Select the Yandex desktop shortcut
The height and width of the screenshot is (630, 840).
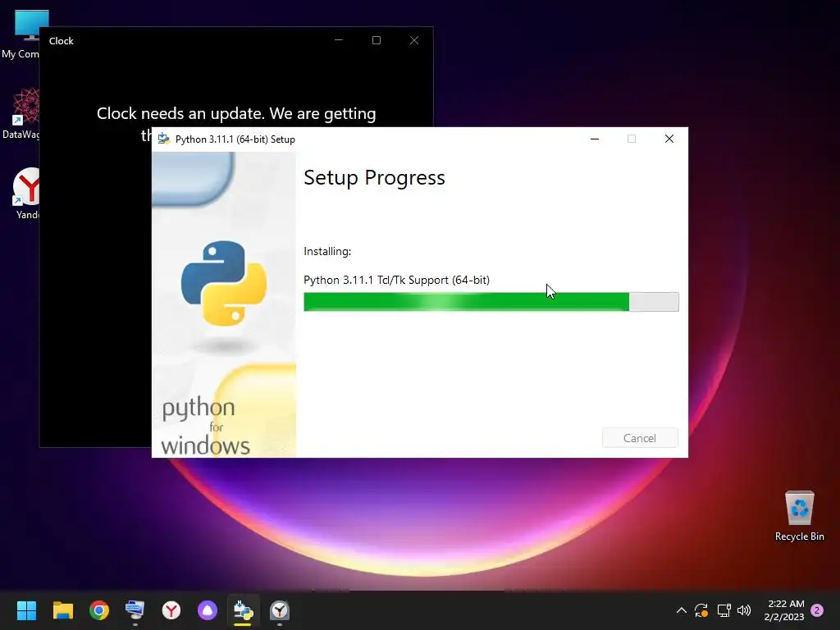25,194
